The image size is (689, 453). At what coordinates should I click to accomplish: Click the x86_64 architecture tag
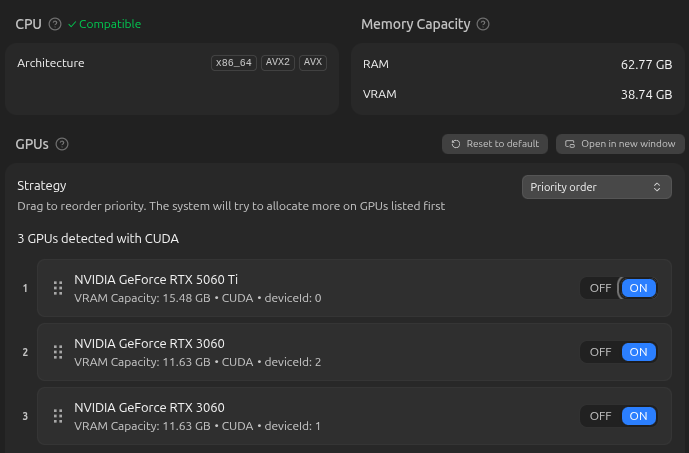pyautogui.click(x=234, y=63)
